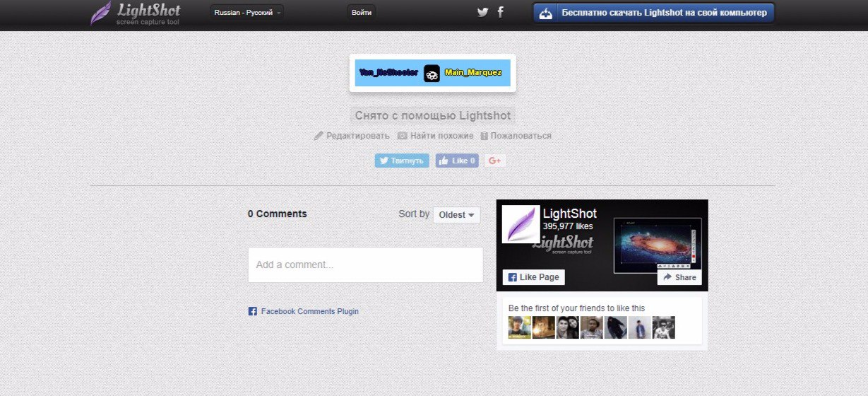Viewport: 868px width, 396px height.
Task: Click Бесплатно скачать Lightshot download button
Action: point(653,13)
